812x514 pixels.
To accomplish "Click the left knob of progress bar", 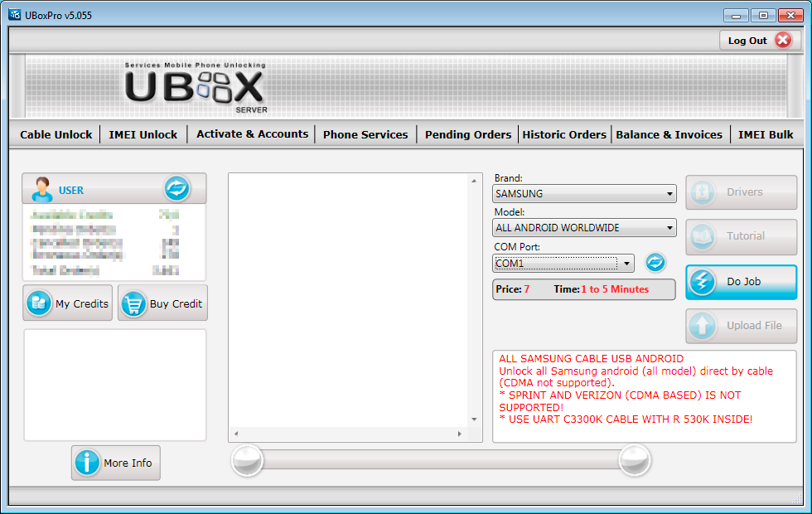I will click(248, 460).
